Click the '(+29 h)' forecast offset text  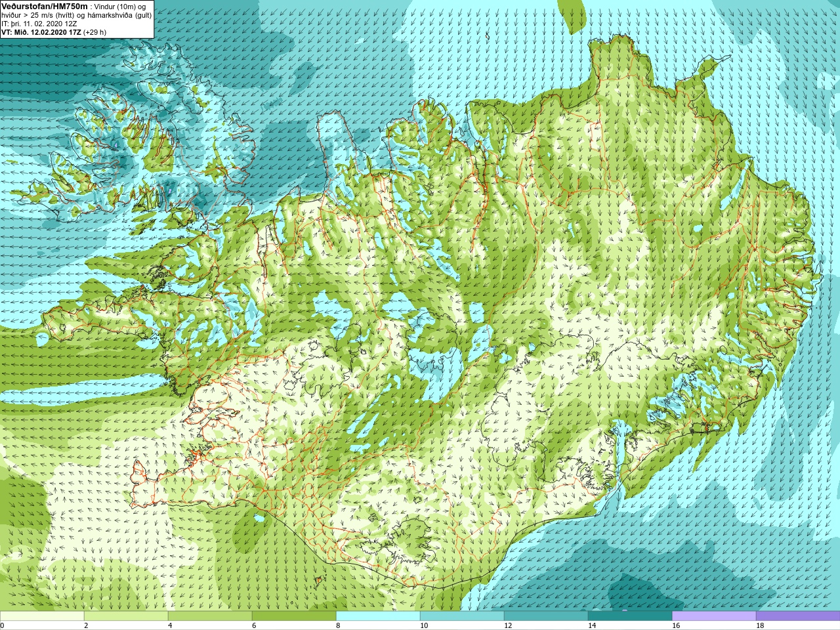click(x=95, y=32)
